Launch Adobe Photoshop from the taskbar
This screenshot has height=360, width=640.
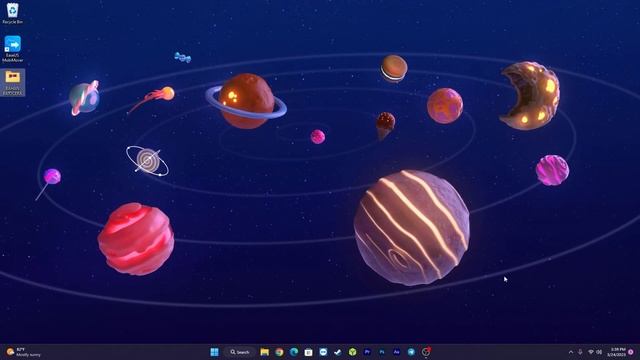click(x=382, y=352)
